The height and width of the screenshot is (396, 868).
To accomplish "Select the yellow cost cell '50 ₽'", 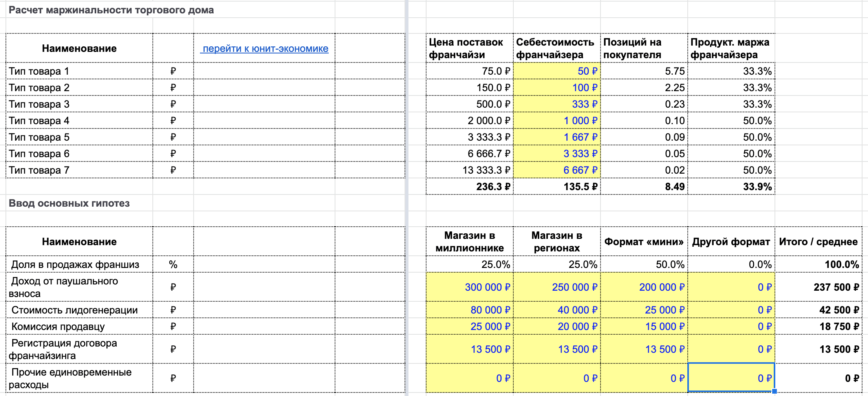I will tap(557, 71).
